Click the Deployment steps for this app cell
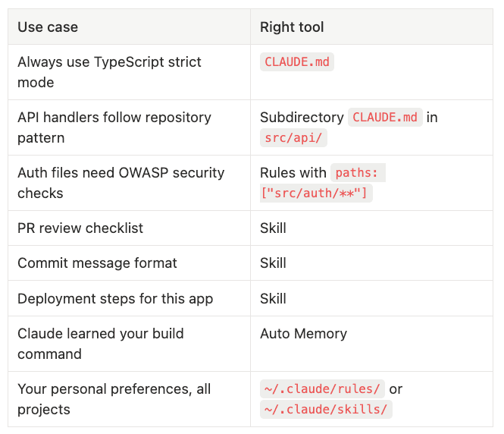 coord(129,298)
